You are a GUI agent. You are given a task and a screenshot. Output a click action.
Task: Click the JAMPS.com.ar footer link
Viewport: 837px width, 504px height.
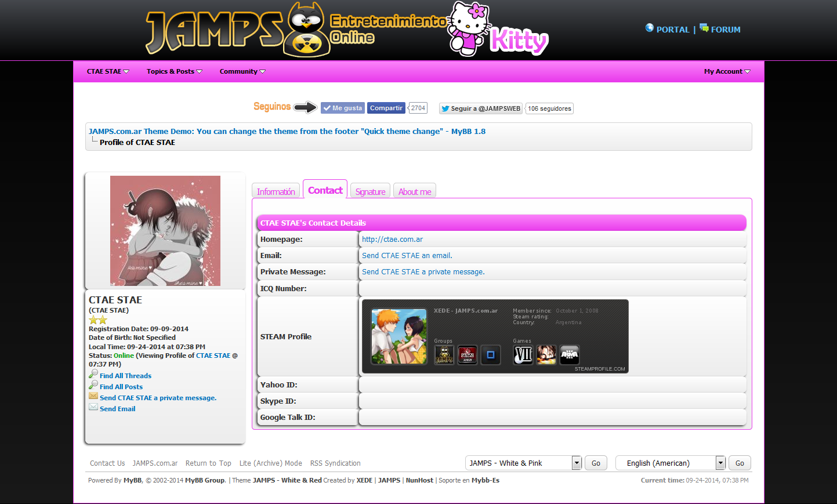[x=155, y=463]
